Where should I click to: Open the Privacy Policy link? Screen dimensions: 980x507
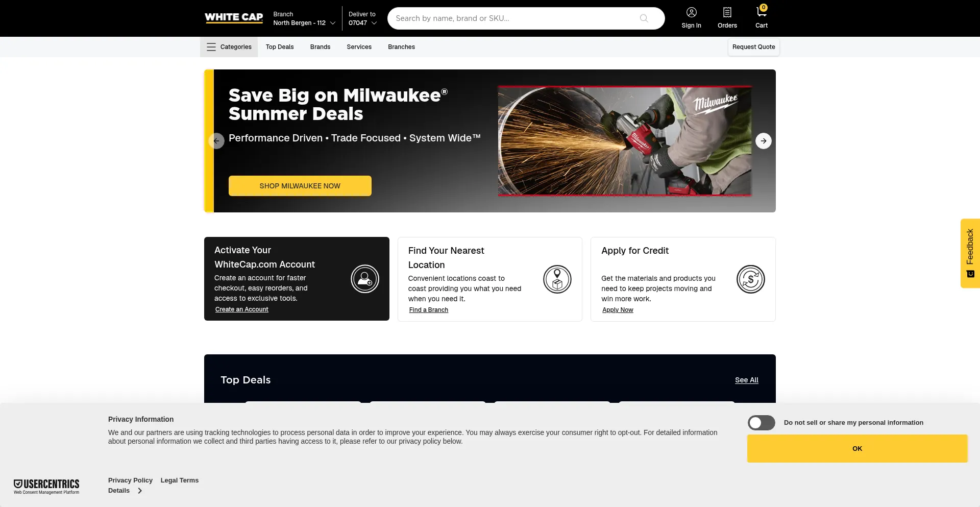pos(130,480)
